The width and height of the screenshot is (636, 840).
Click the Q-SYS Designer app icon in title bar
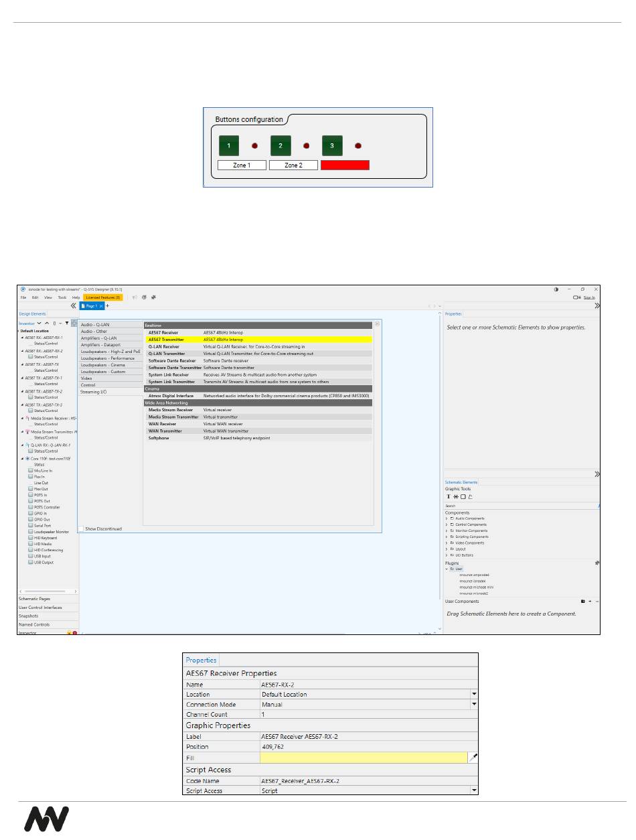click(22, 289)
